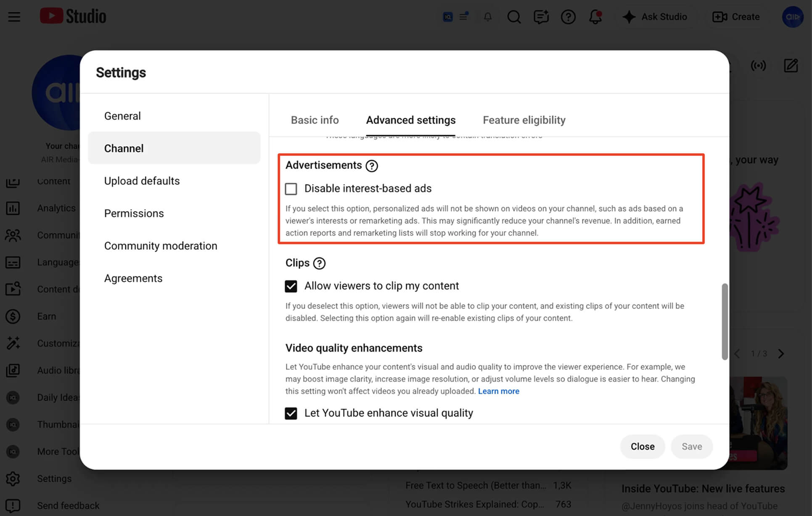This screenshot has width=812, height=516.
Task: Open Agreements settings section
Action: pos(174,278)
